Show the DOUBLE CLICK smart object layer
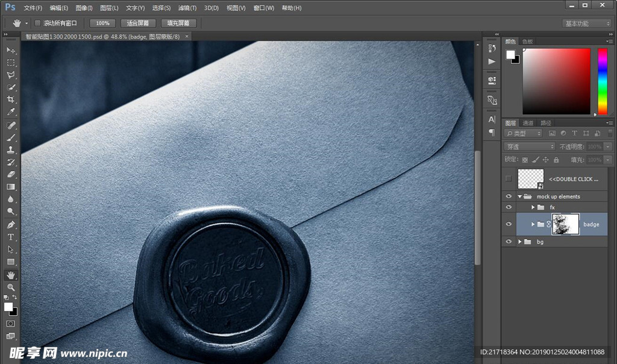This screenshot has width=617, height=364. pos(509,179)
